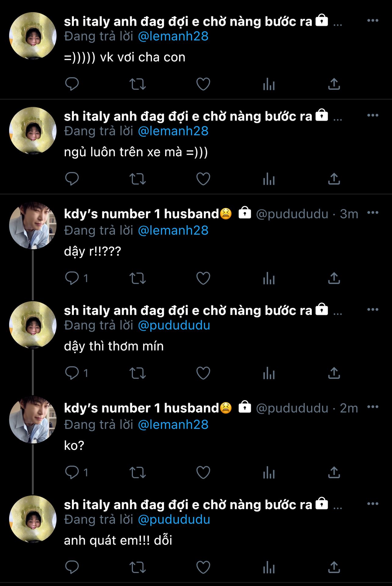Share the "=))))) vk với cha con" reply
The height and width of the screenshot is (586, 392).
[x=334, y=84]
